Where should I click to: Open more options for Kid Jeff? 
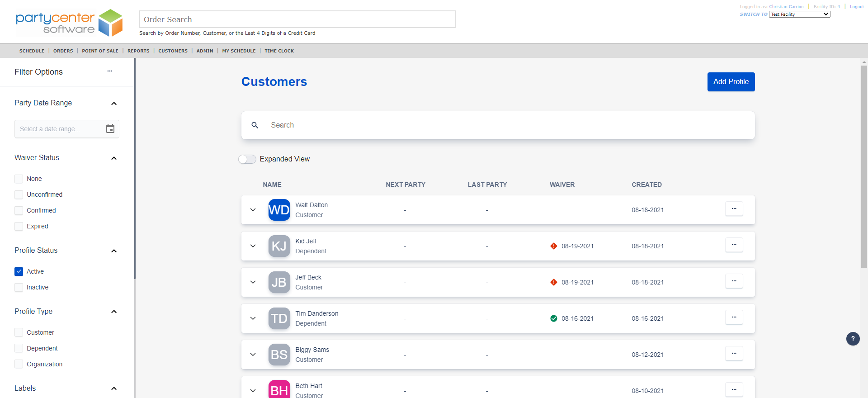pyautogui.click(x=734, y=245)
